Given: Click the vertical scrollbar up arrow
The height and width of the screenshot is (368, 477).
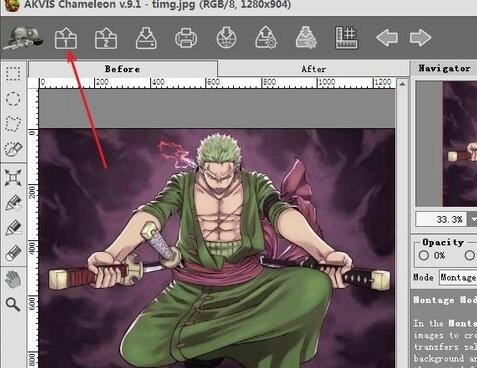Looking at the screenshot, I should pos(402,84).
